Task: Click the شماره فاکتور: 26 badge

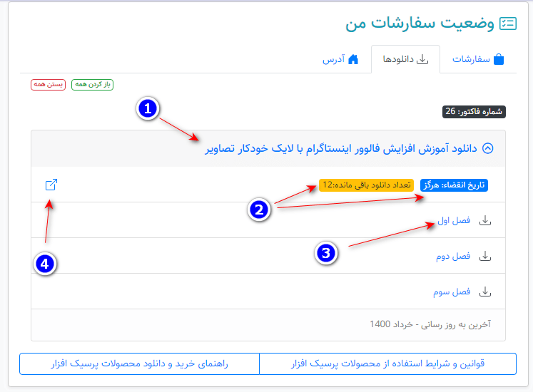Action: 474,112
